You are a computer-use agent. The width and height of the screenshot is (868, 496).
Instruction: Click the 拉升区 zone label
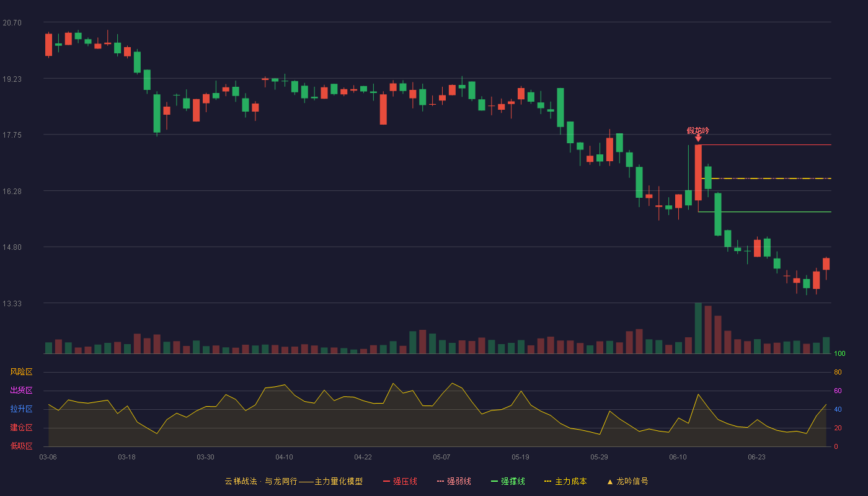[x=21, y=409]
